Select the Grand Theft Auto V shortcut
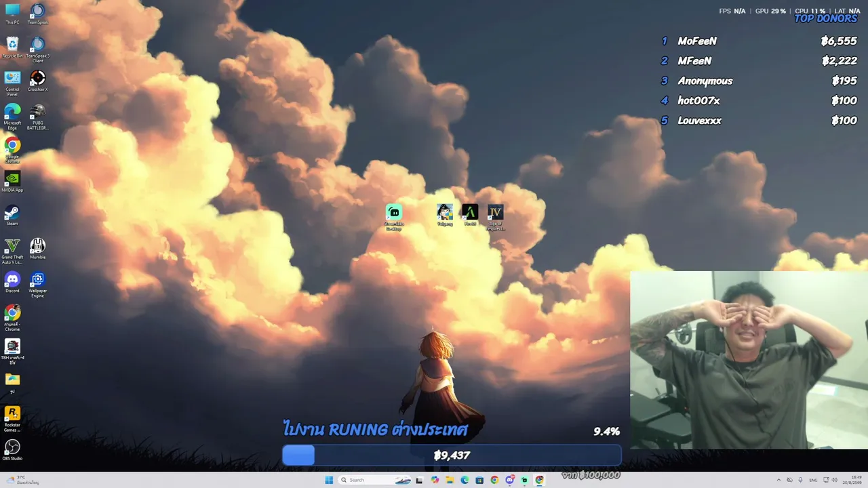The image size is (868, 488). pos(12,251)
